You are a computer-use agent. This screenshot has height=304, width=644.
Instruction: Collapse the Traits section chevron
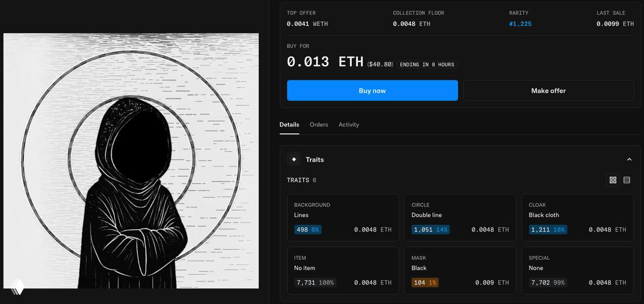(x=629, y=160)
